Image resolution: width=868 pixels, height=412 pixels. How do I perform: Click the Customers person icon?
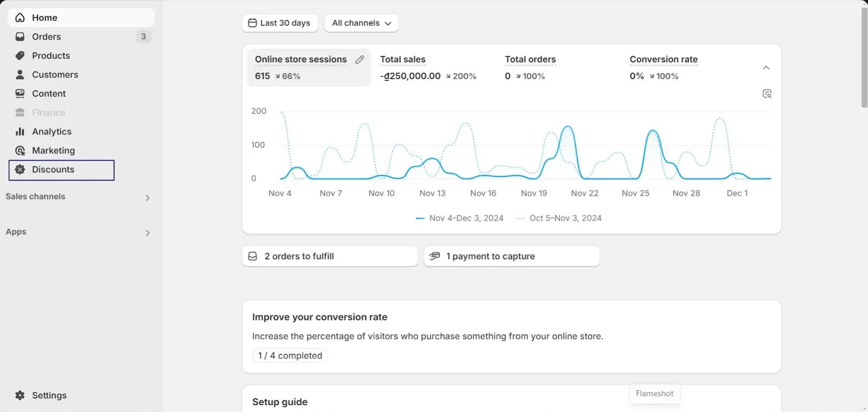pyautogui.click(x=20, y=75)
